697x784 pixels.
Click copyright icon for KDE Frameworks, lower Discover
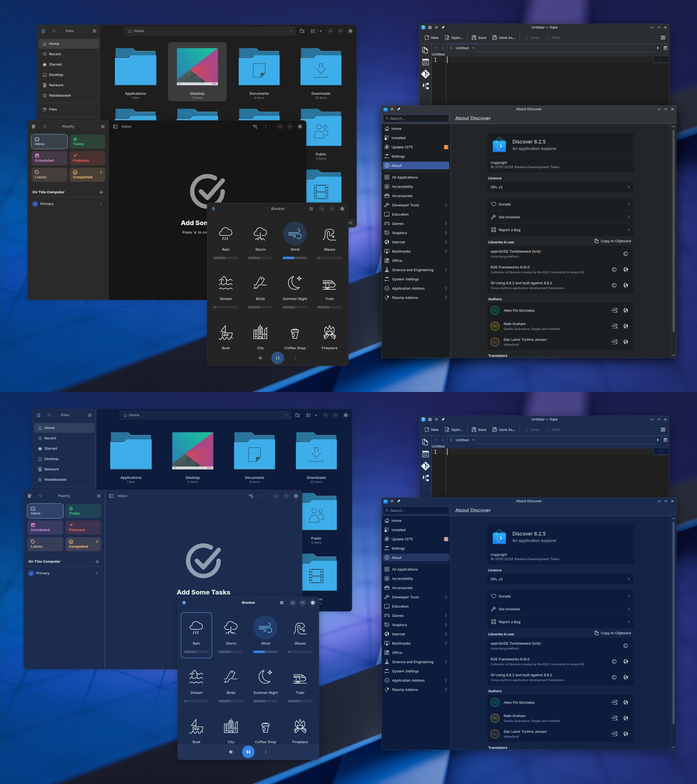point(614,662)
